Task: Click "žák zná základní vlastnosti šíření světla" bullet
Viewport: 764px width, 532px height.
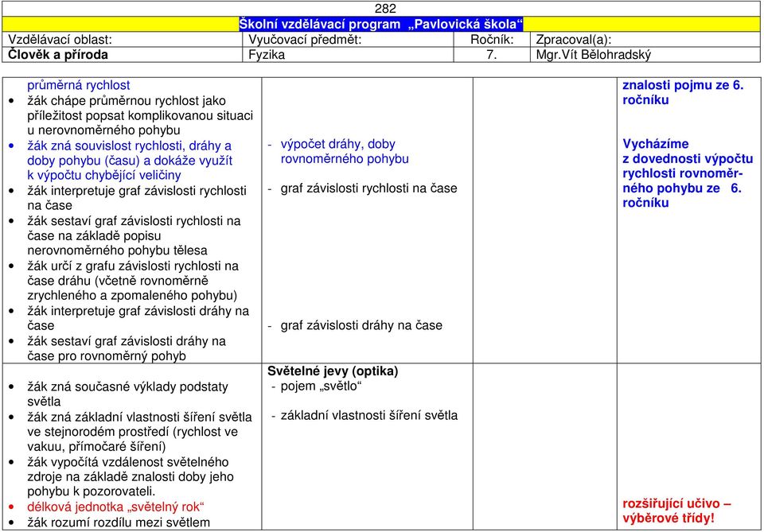Action: [x=139, y=417]
